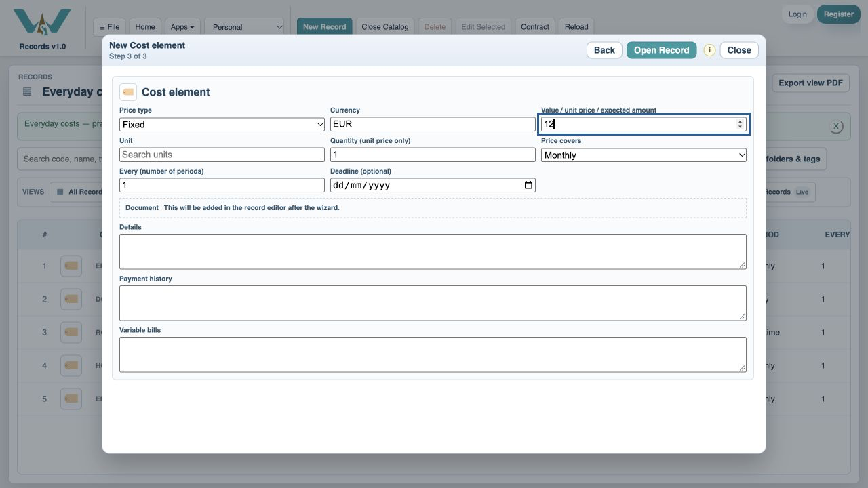Click the tag icon in row 2

click(x=71, y=300)
